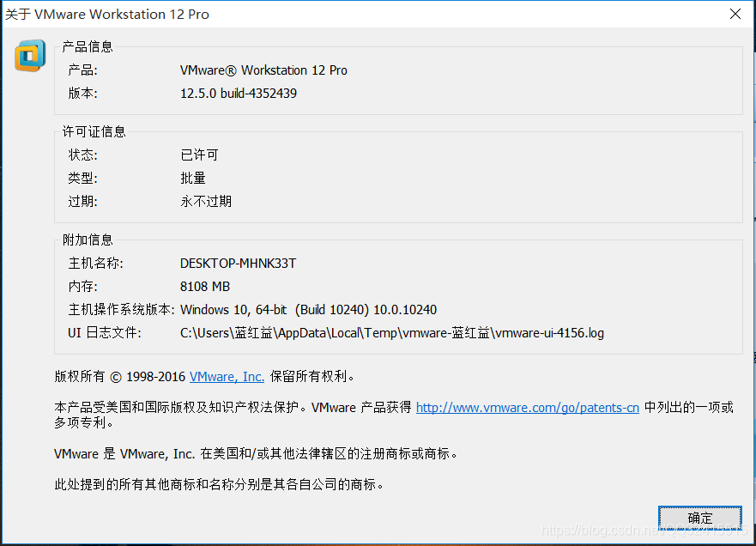Click the license status 已许可

tap(199, 155)
